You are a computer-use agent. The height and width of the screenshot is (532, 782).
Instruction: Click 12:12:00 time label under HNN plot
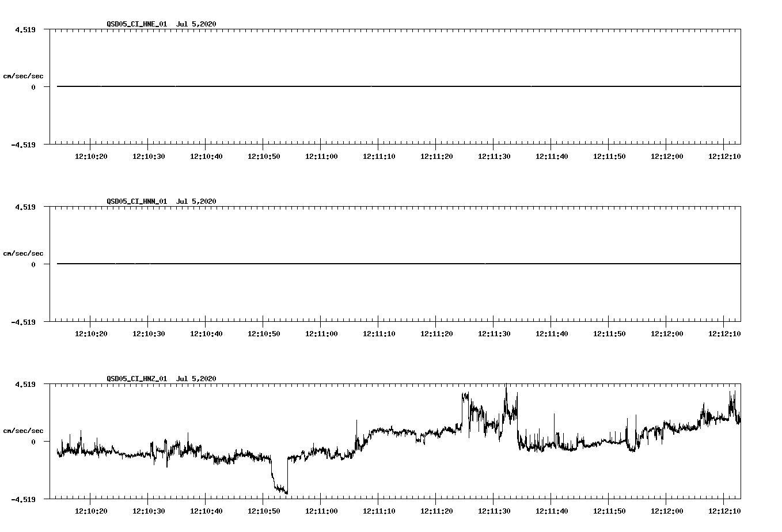click(x=667, y=333)
